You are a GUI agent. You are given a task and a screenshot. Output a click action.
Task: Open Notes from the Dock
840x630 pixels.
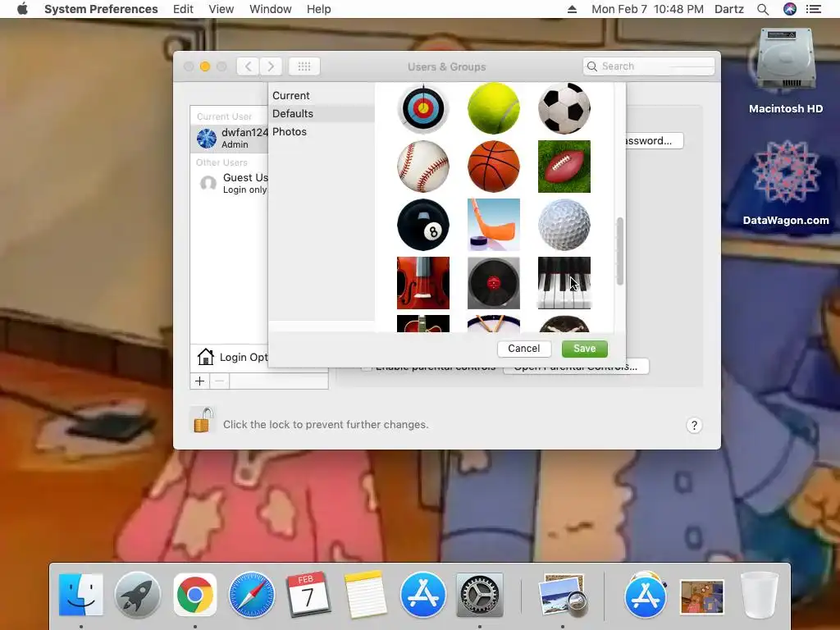click(x=365, y=595)
